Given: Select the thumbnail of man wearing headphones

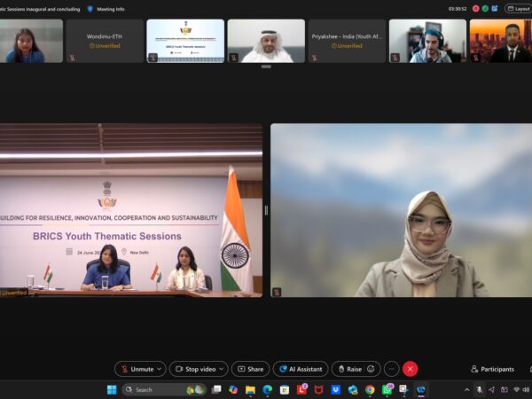Looking at the screenshot, I should (x=427, y=41).
